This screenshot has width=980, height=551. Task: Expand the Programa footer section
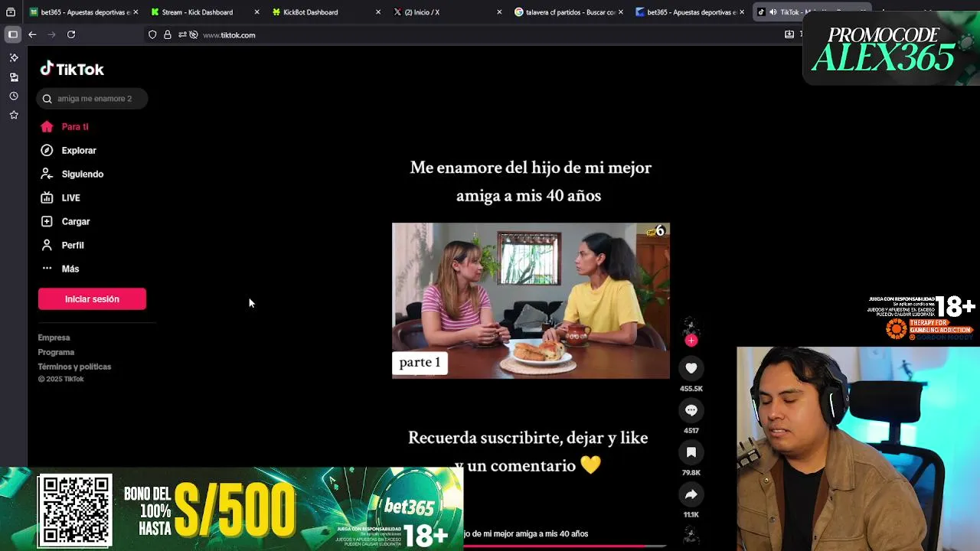(56, 352)
